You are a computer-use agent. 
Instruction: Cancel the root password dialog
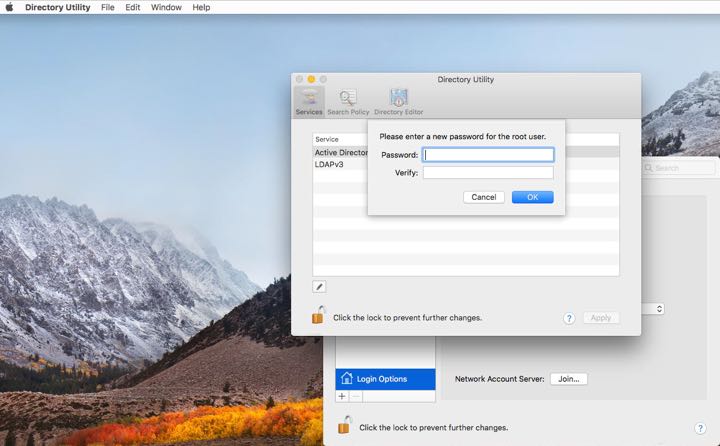click(483, 197)
